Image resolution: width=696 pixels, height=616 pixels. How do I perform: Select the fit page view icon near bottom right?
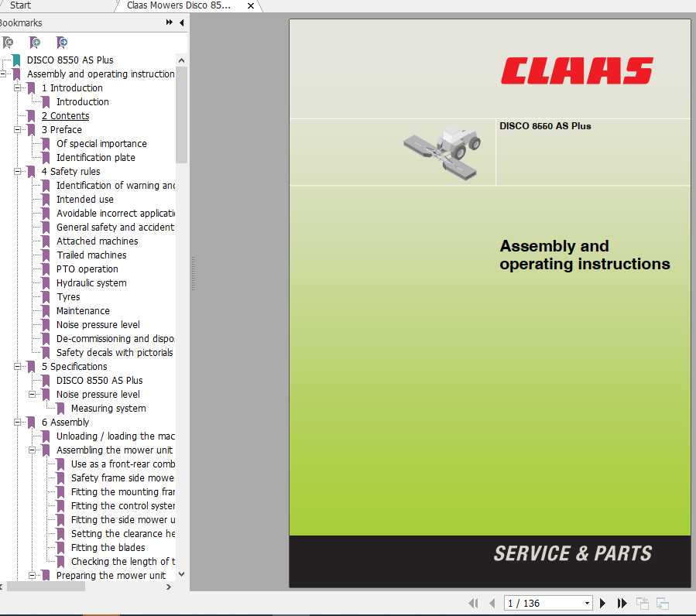[x=643, y=603]
